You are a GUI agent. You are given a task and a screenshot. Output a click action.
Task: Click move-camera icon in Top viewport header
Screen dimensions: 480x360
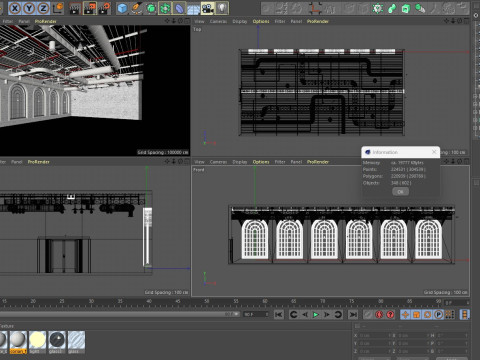446,21
